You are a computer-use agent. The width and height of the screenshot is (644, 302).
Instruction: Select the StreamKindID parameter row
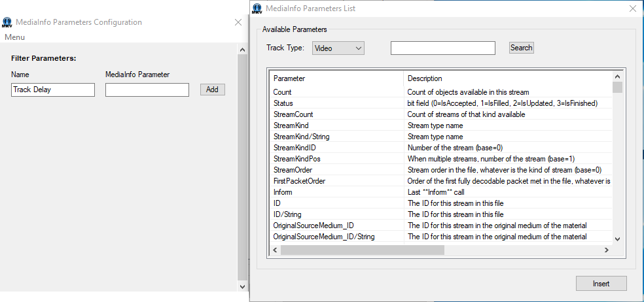[x=440, y=148]
